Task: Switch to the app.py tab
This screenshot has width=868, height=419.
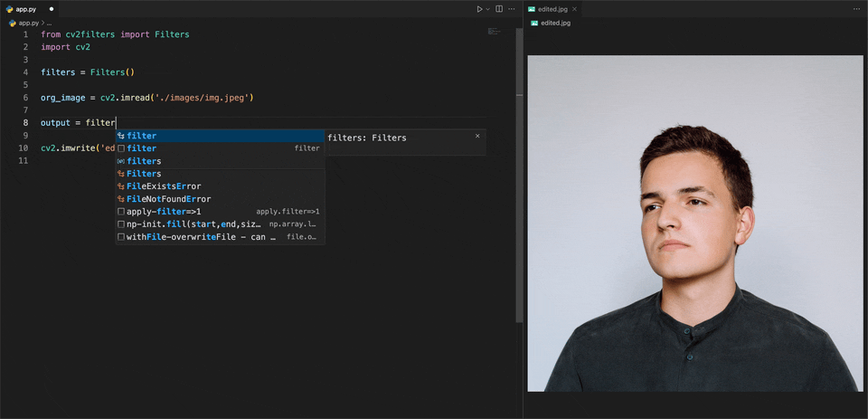Action: [x=27, y=9]
